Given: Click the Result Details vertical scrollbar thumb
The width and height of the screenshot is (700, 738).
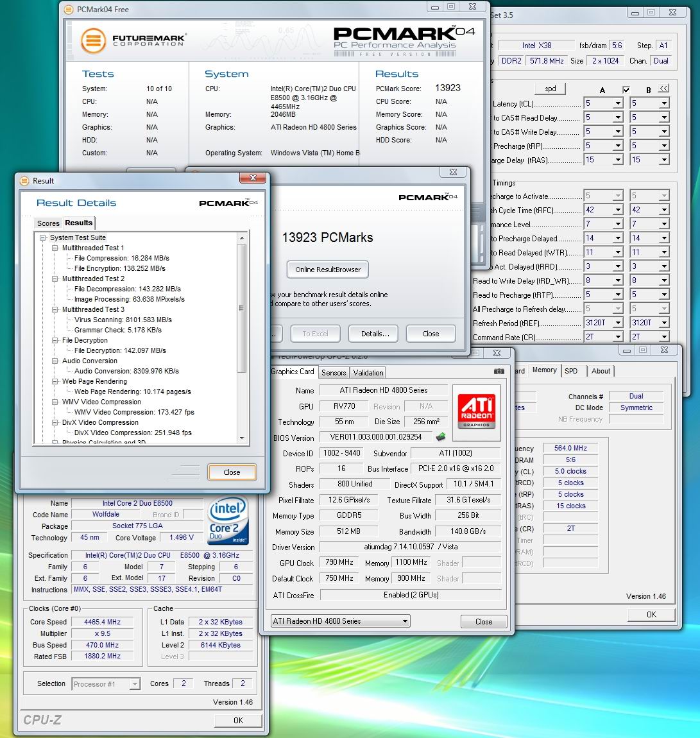Looking at the screenshot, I should pos(242,308).
